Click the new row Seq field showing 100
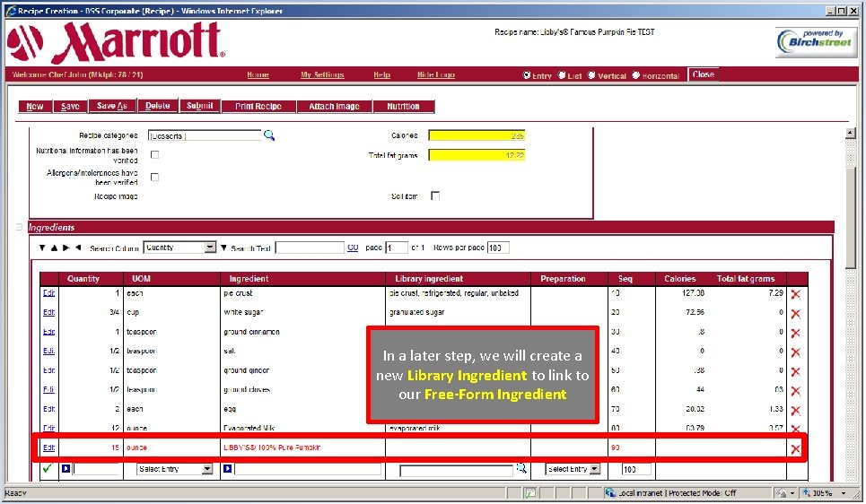Image resolution: width=866 pixels, height=504 pixels. point(635,469)
